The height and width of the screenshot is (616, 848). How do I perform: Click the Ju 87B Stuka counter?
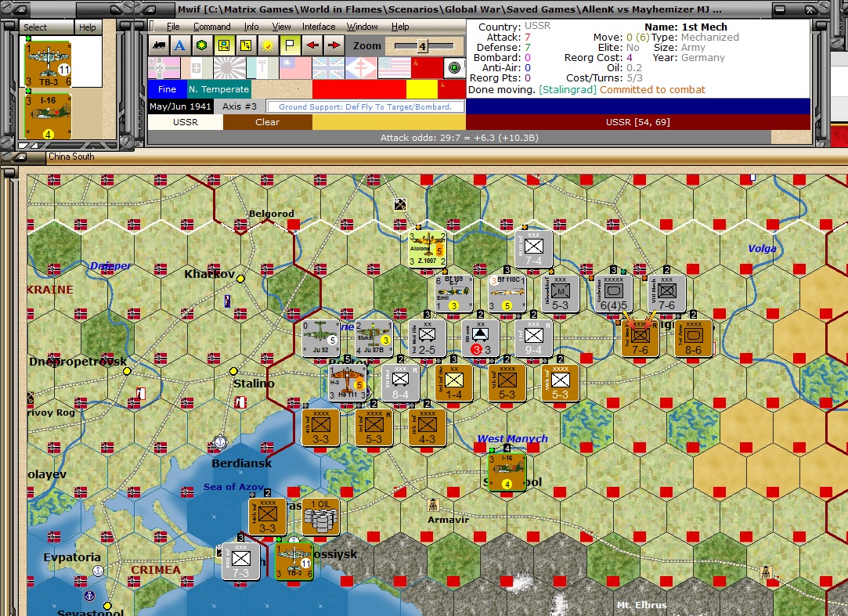(x=373, y=338)
